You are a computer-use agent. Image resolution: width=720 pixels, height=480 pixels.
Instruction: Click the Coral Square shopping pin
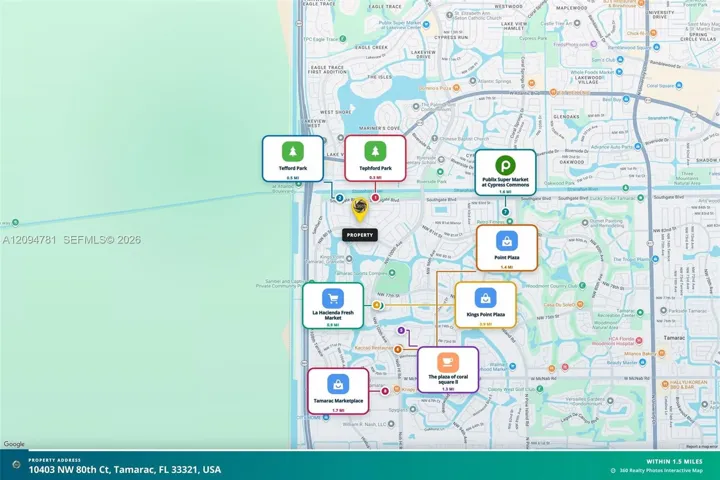pyautogui.click(x=679, y=85)
